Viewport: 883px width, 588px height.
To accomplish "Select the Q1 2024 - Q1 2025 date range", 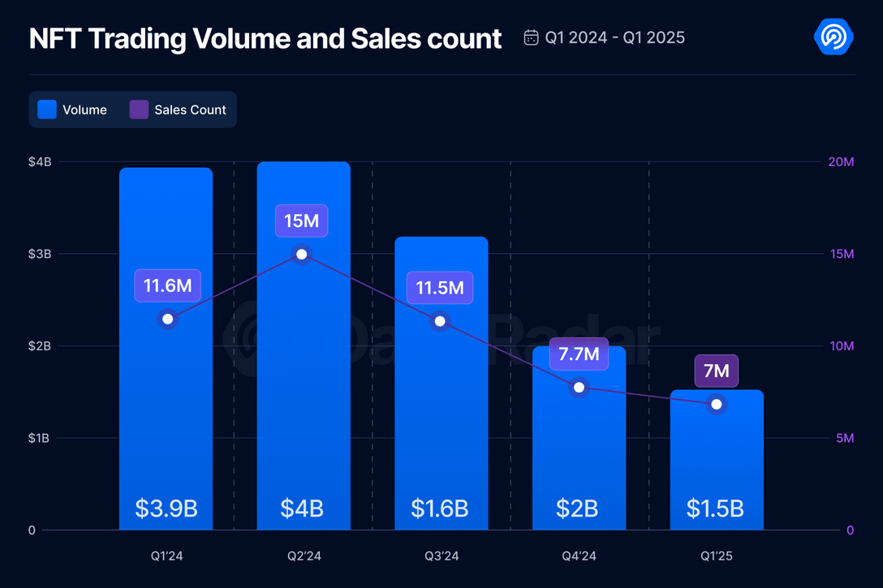I will point(614,37).
